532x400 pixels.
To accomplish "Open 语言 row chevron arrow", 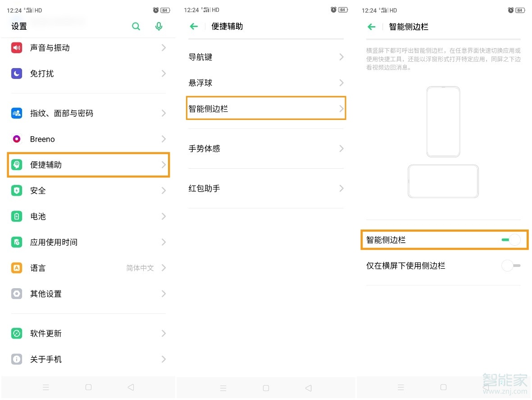I will pos(164,268).
